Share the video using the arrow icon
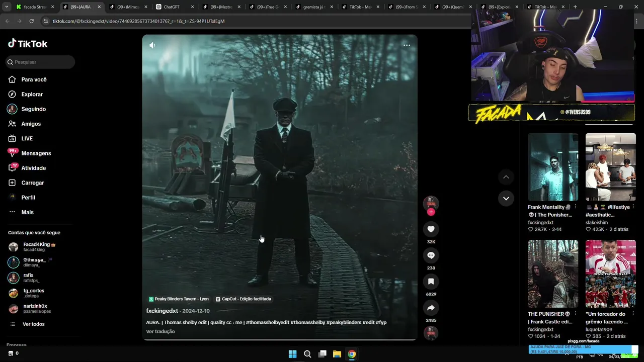The height and width of the screenshot is (362, 644). click(x=431, y=308)
